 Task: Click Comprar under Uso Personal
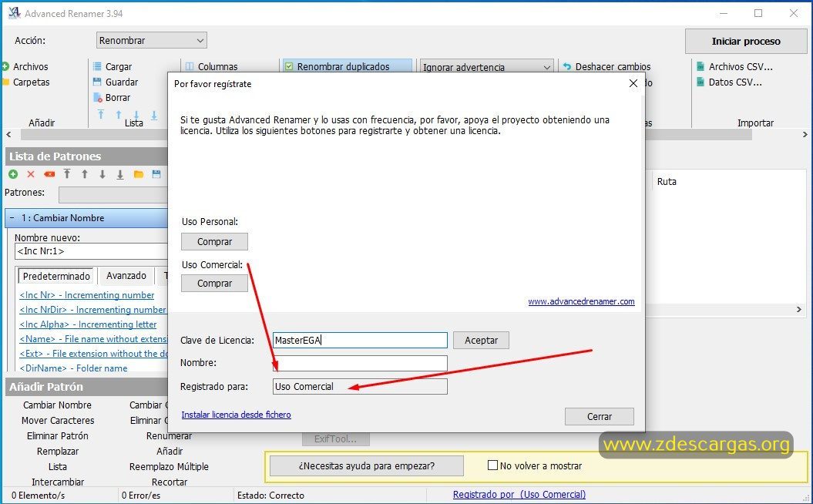click(214, 242)
